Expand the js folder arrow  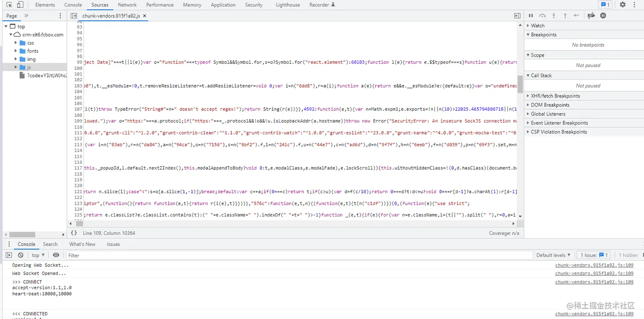(16, 67)
